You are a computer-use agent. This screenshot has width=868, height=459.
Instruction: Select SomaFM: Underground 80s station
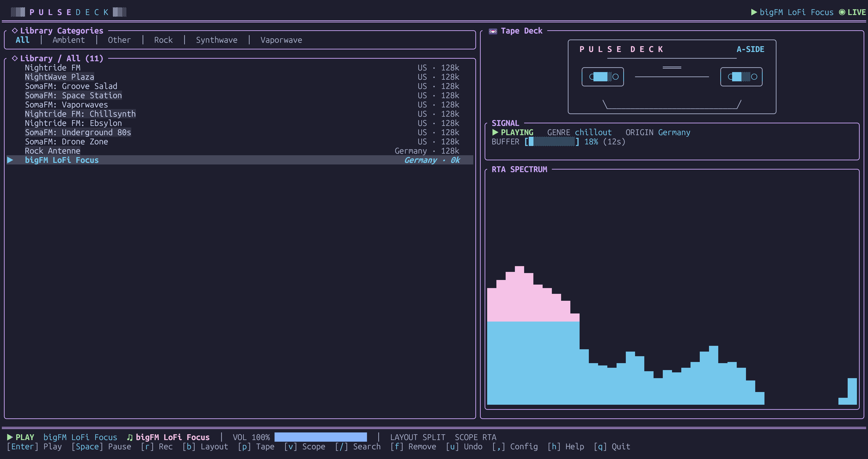click(x=240, y=132)
